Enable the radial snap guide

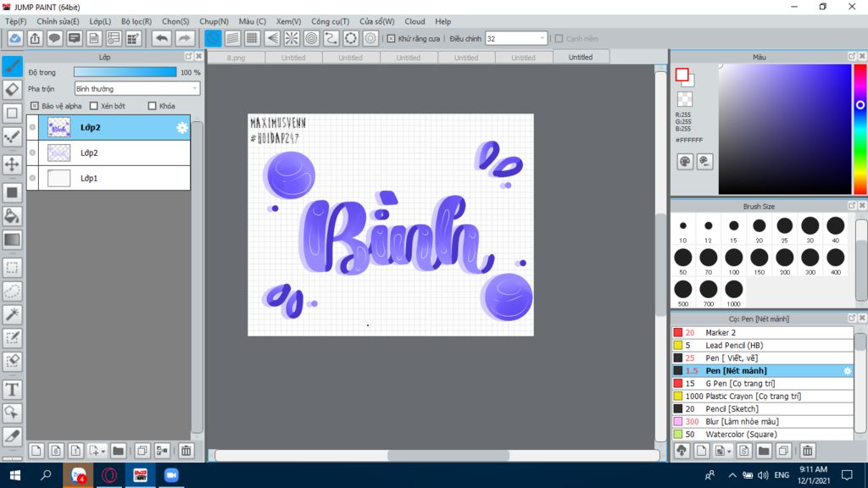pyautogui.click(x=292, y=38)
